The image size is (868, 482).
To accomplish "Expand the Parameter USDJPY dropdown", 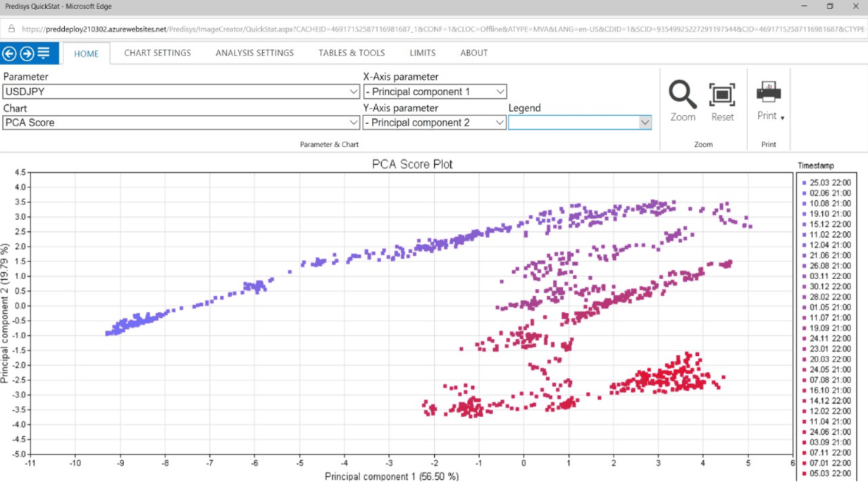I will pos(354,92).
